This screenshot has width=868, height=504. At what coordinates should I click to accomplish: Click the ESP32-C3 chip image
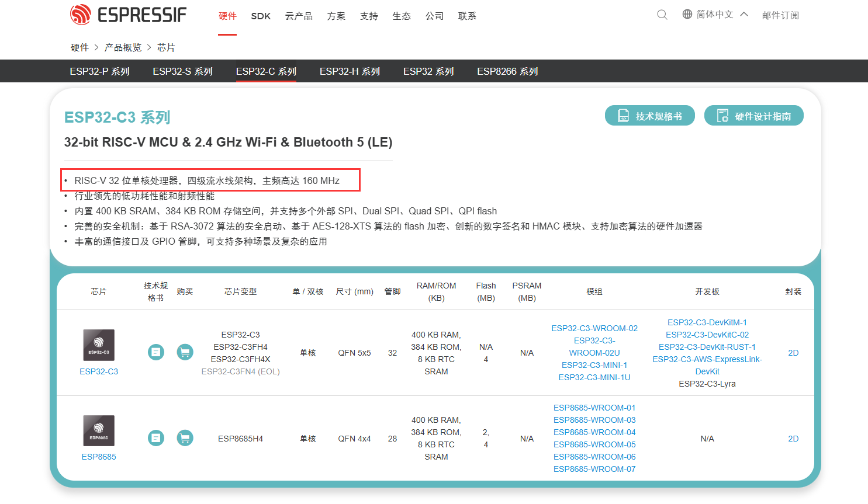coord(99,345)
